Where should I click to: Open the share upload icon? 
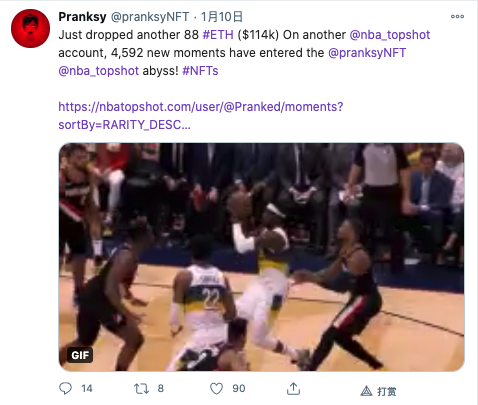coord(293,388)
